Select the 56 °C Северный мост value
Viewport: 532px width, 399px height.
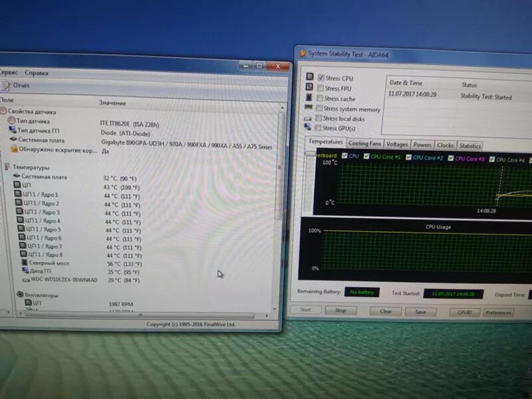click(124, 263)
